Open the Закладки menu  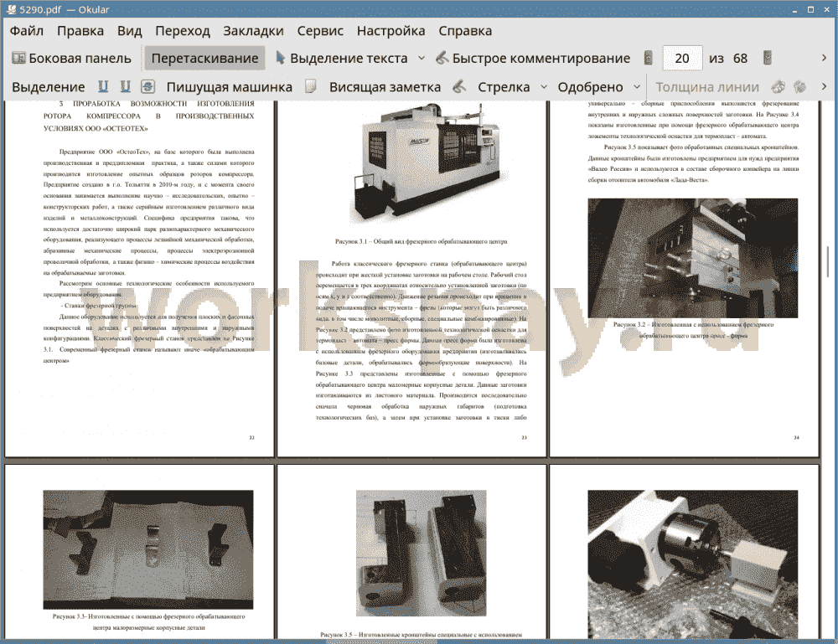pos(253,31)
